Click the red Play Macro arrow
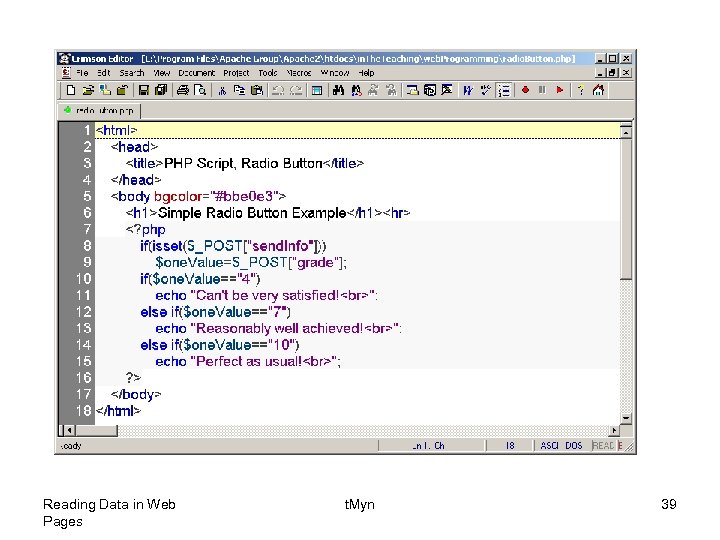 (560, 90)
